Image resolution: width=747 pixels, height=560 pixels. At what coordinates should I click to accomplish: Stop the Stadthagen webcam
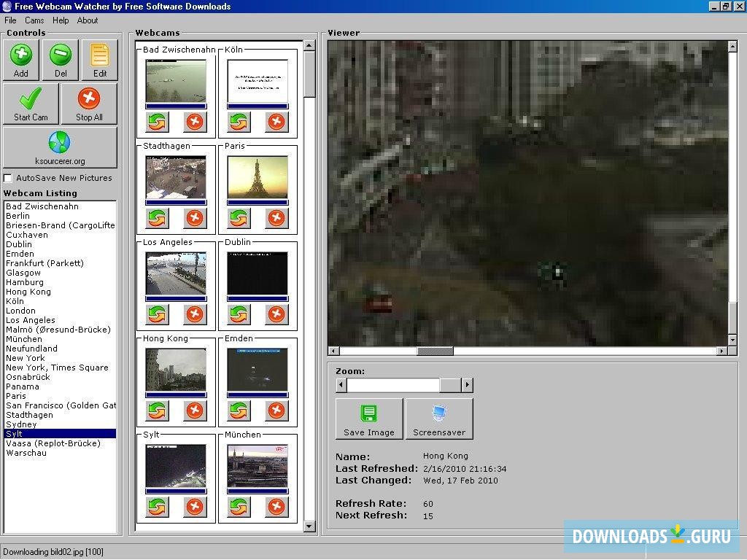[x=194, y=218]
